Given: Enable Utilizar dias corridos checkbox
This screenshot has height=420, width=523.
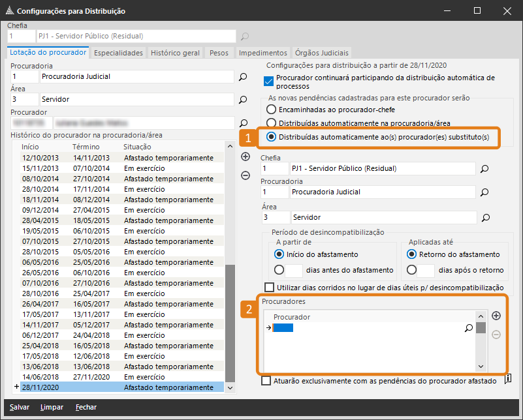Looking at the screenshot, I should pos(269,288).
